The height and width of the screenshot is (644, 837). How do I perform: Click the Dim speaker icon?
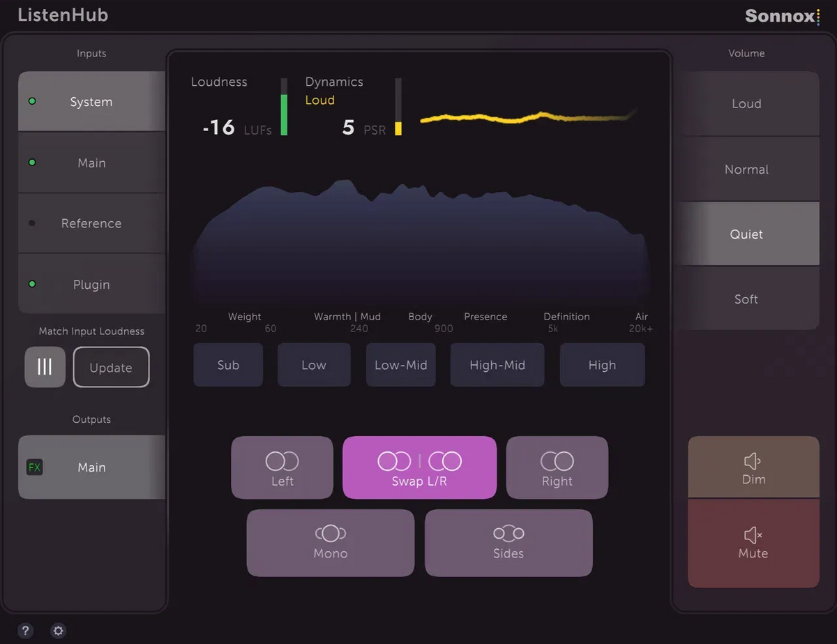(x=753, y=460)
